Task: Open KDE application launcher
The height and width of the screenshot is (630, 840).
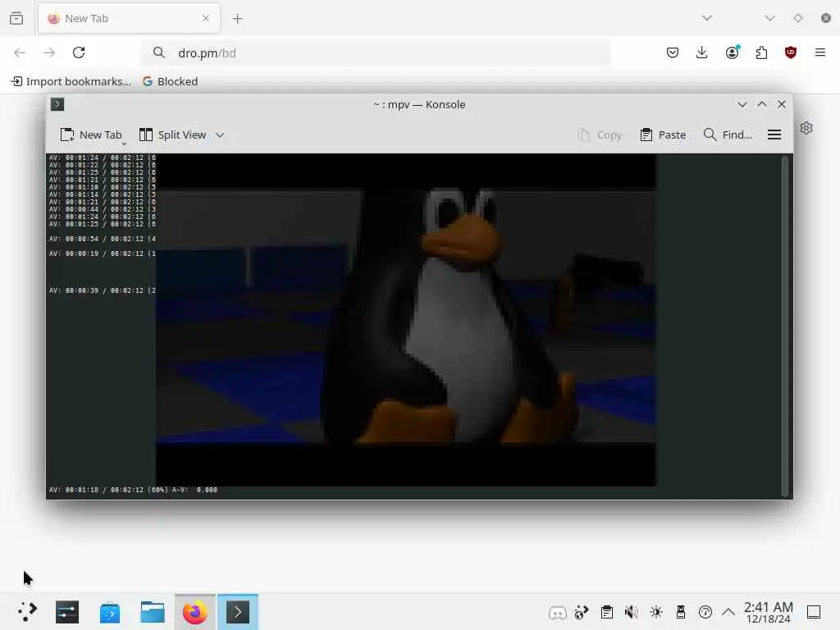Action: tap(27, 612)
